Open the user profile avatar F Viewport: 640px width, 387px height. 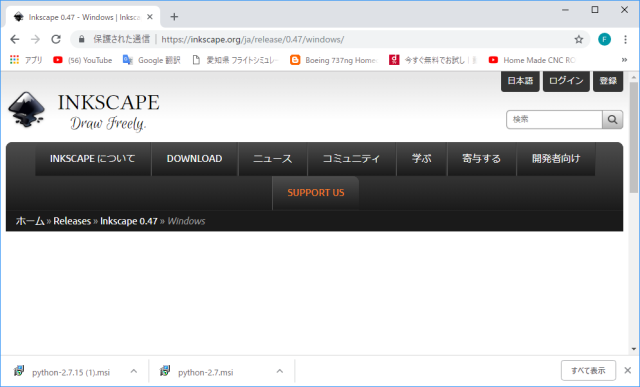tap(604, 39)
